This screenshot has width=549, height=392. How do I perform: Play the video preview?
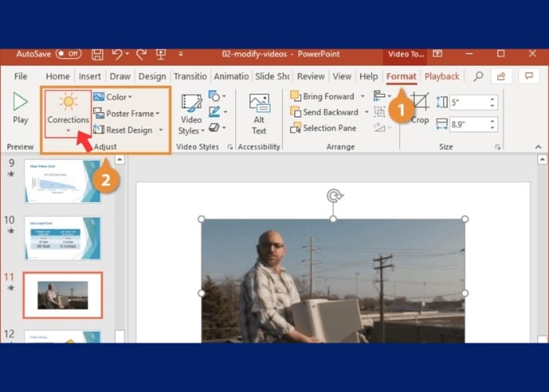[x=20, y=107]
